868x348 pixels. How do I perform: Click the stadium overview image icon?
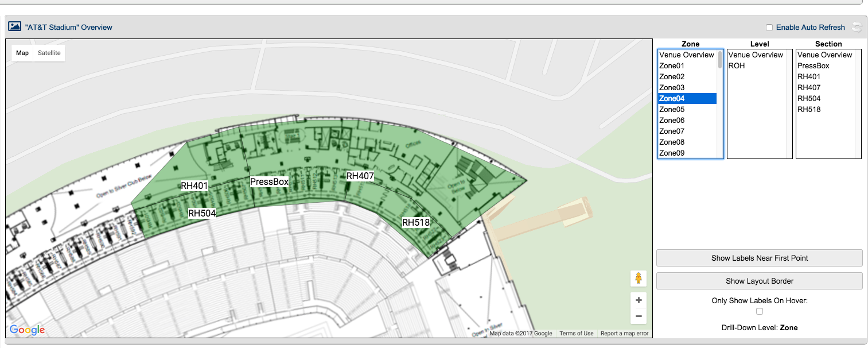(14, 26)
